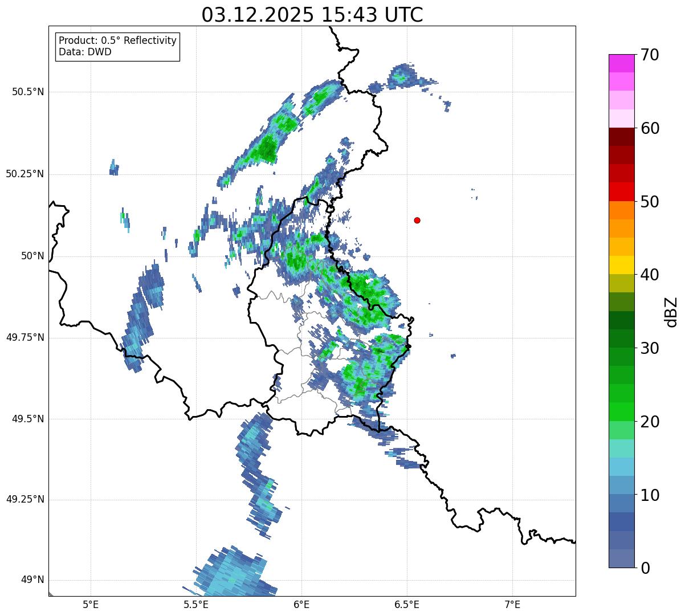
Task: Click the 6.5°E longitude label
Action: pyautogui.click(x=407, y=604)
